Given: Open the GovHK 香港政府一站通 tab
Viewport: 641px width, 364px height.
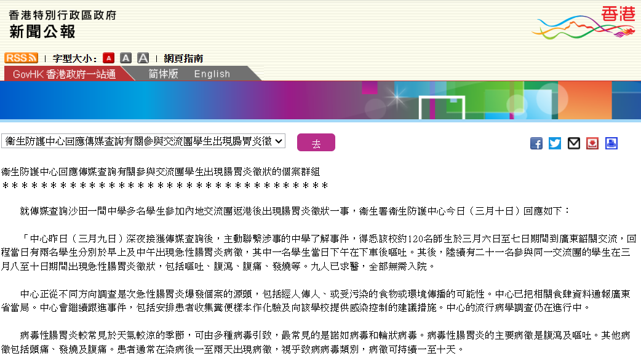Looking at the screenshot, I should [x=64, y=74].
